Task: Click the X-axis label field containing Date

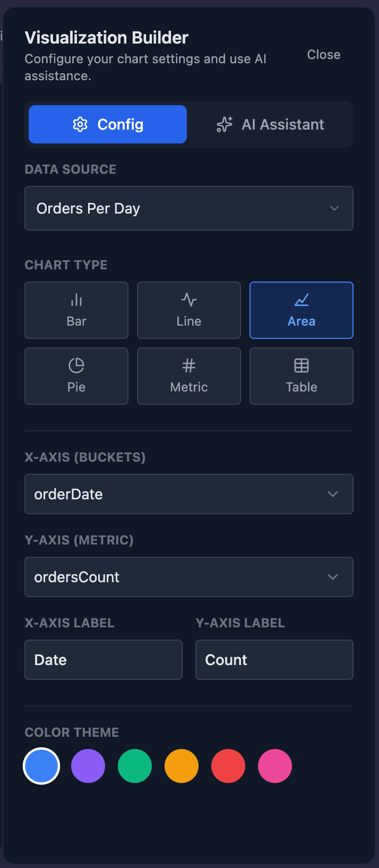Action: tap(104, 660)
